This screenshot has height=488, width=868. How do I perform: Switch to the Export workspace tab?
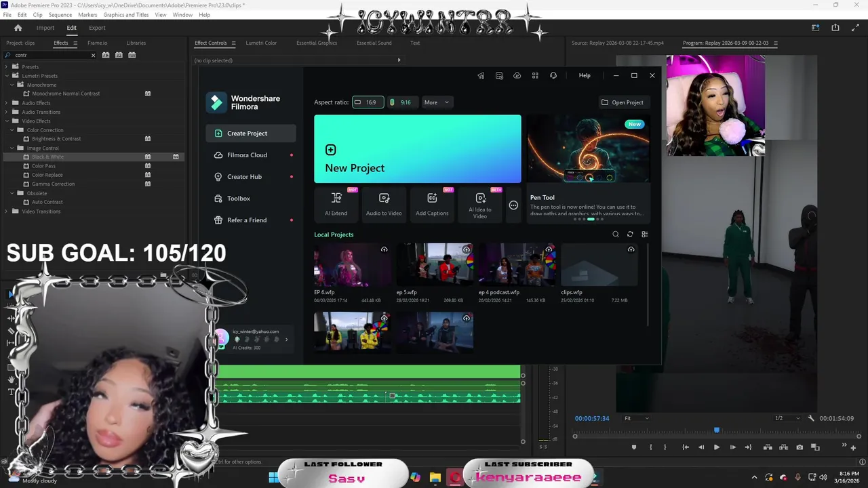click(x=97, y=28)
